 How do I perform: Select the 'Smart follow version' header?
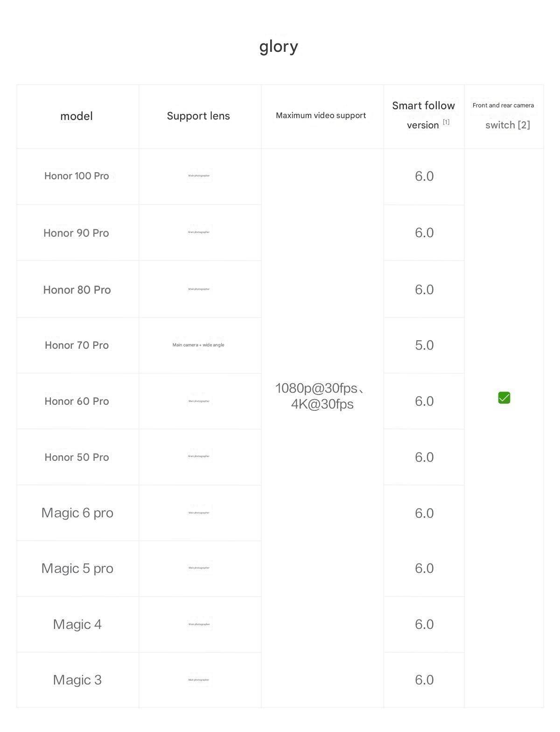tap(423, 115)
